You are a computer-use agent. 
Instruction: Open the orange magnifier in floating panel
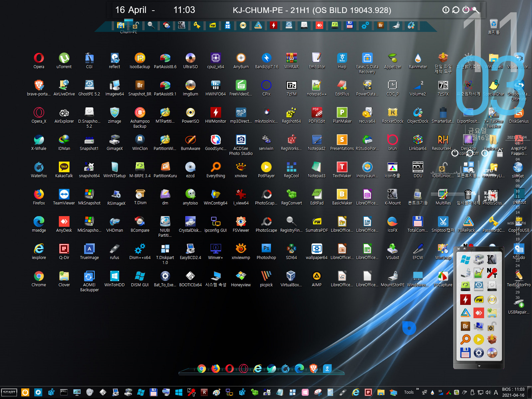tap(465, 339)
